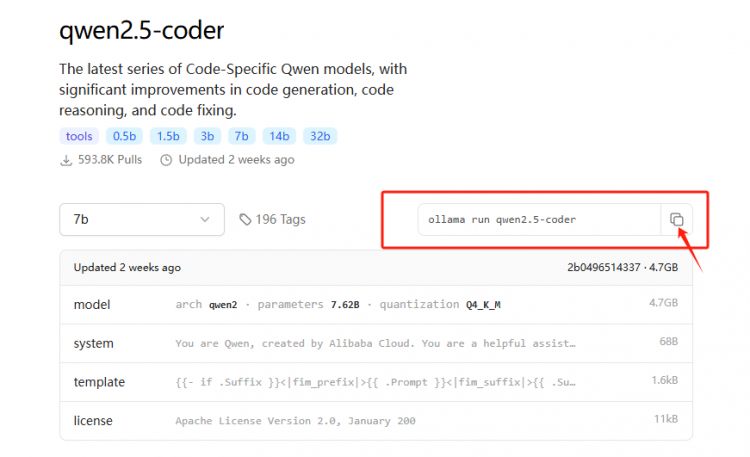750x457 pixels.
Task: Choose the 0.5b size tag
Action: (x=126, y=136)
